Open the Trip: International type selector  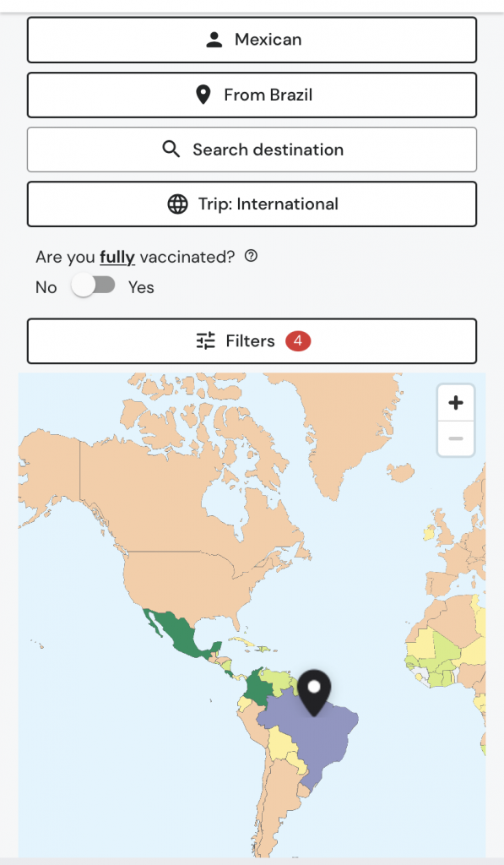(252, 204)
